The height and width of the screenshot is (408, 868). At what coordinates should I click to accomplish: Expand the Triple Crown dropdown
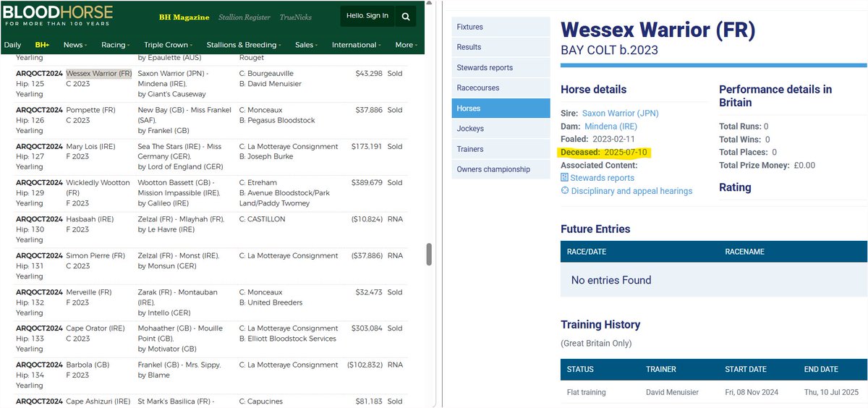point(169,45)
